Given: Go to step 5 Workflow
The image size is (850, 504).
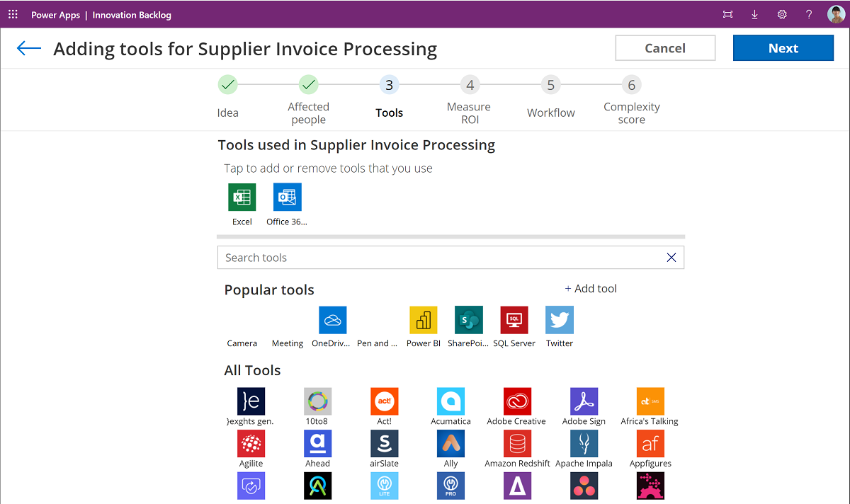Looking at the screenshot, I should coord(550,85).
